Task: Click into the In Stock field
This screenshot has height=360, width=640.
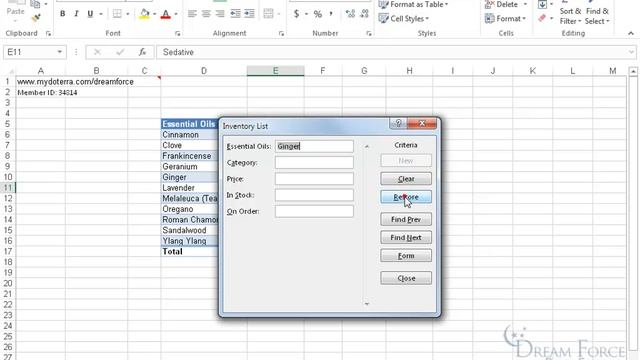Action: (x=314, y=195)
